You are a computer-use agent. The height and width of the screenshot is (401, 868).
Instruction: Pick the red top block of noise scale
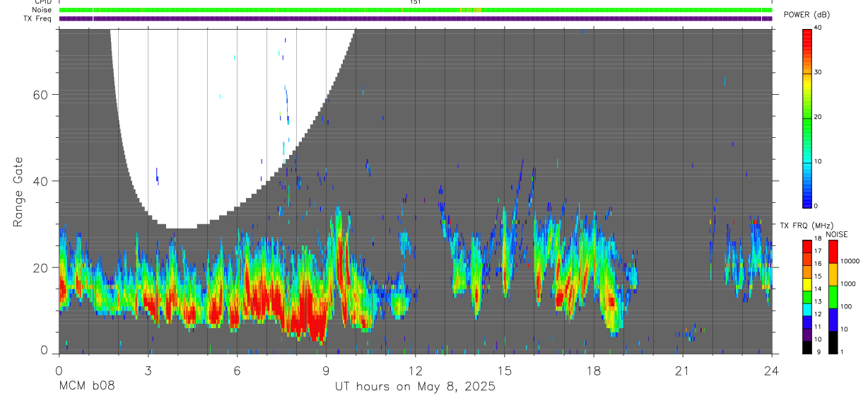pos(833,252)
